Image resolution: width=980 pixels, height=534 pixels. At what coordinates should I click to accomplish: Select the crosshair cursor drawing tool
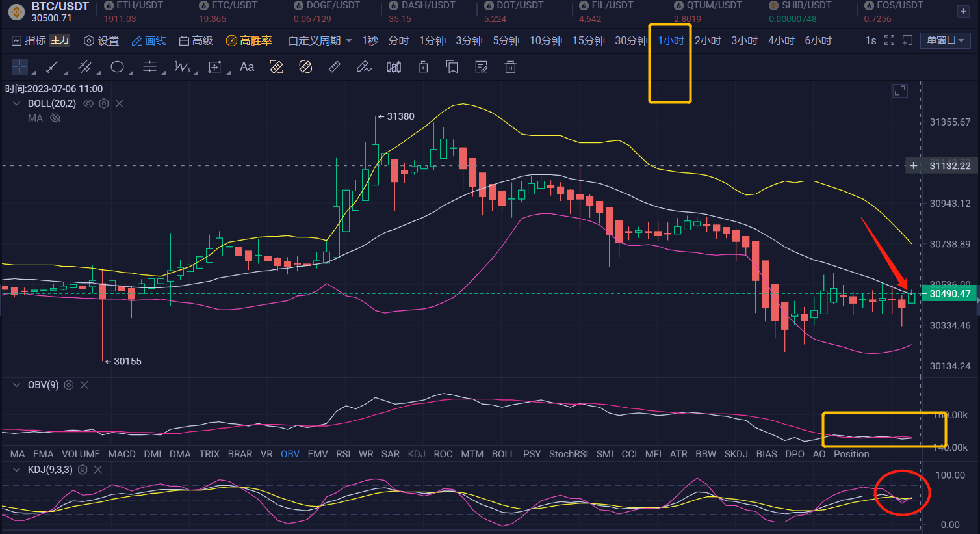pyautogui.click(x=19, y=67)
